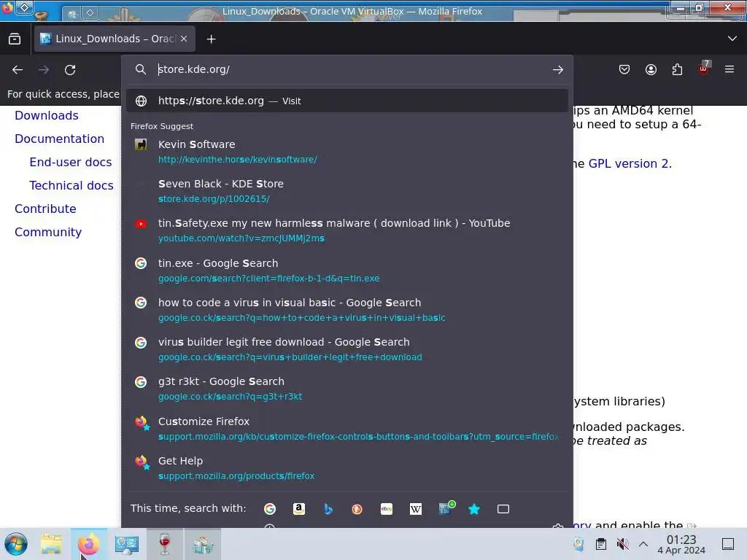Screen dimensions: 747x560
Task: Select the Linux_Downloads tab
Action: (x=115, y=39)
